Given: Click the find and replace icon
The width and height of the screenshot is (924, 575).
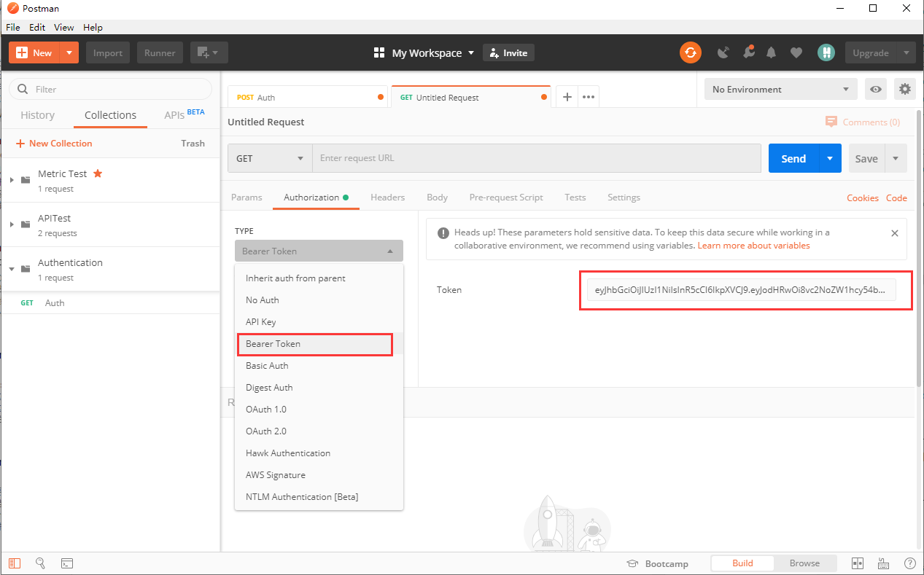Looking at the screenshot, I should tap(40, 563).
